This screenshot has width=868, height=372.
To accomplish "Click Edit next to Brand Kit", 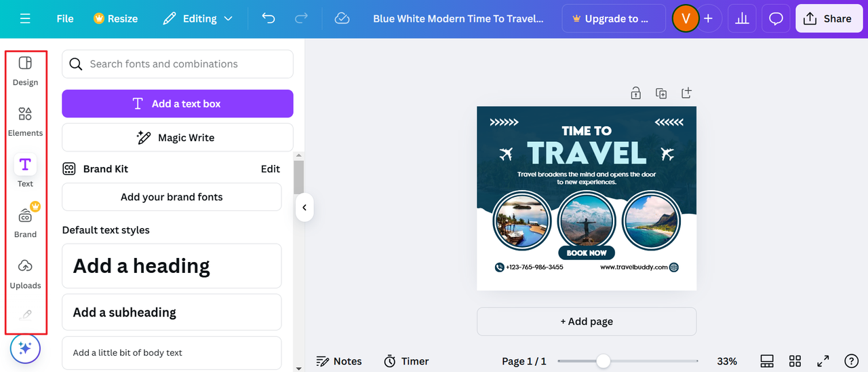I will pos(271,169).
